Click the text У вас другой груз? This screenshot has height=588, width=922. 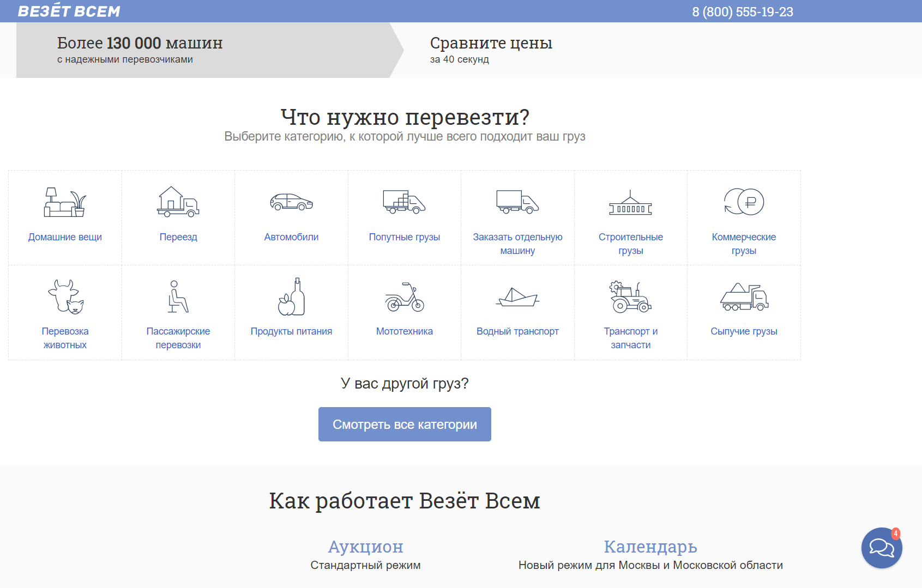point(405,384)
